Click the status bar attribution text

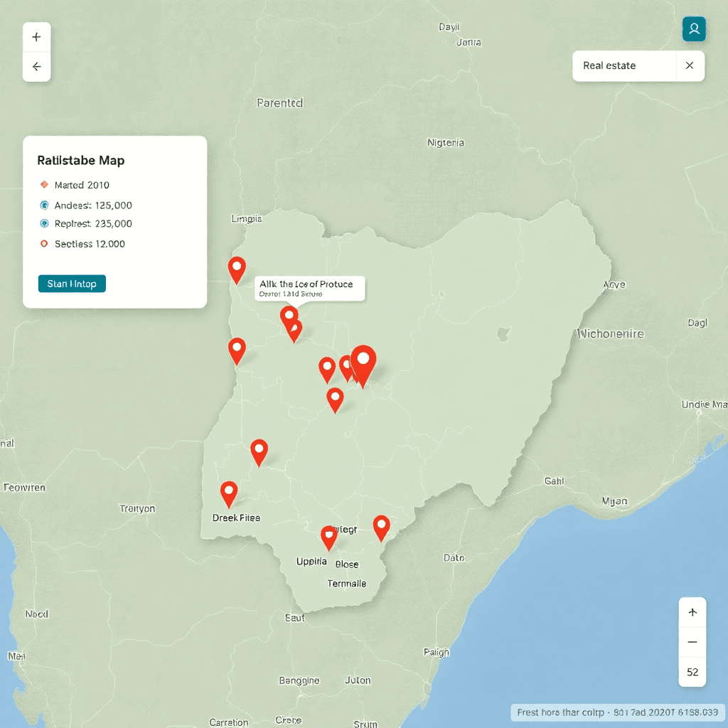pyautogui.click(x=618, y=712)
